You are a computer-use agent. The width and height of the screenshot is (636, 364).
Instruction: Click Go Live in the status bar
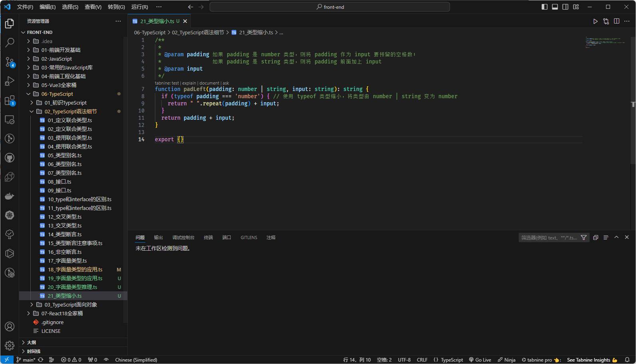(480, 360)
